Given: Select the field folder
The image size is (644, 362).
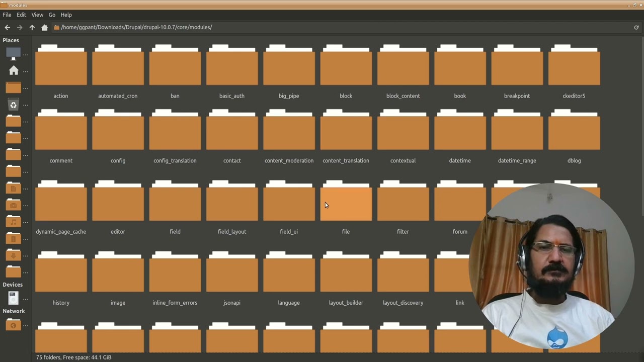Looking at the screenshot, I should click(x=175, y=201).
